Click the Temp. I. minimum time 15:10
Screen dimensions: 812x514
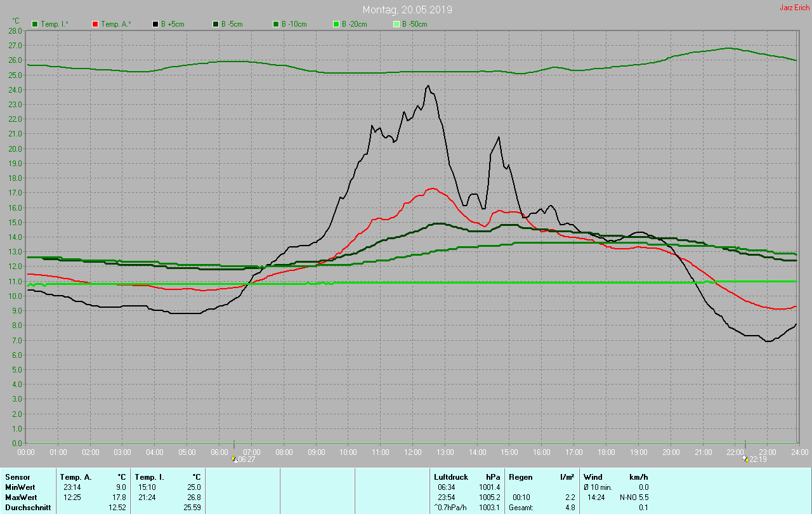[x=147, y=487]
